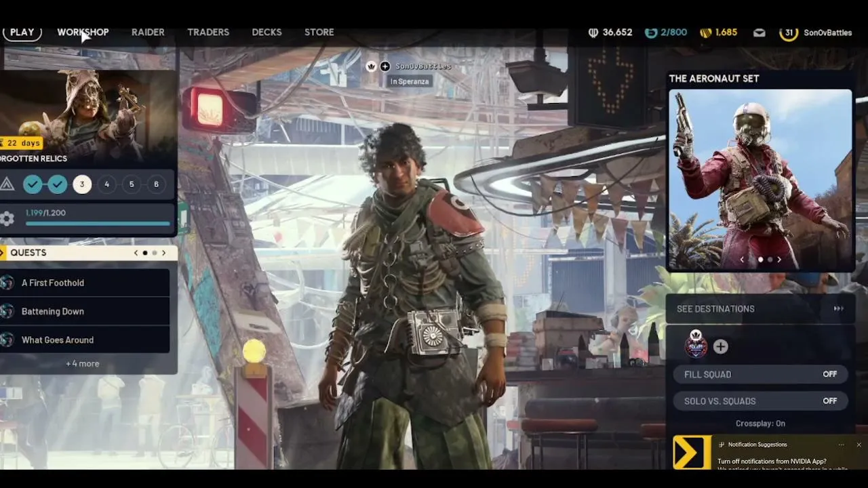Click the Notification Suggestions title
Image resolution: width=868 pixels, height=488 pixels.
[x=757, y=445]
